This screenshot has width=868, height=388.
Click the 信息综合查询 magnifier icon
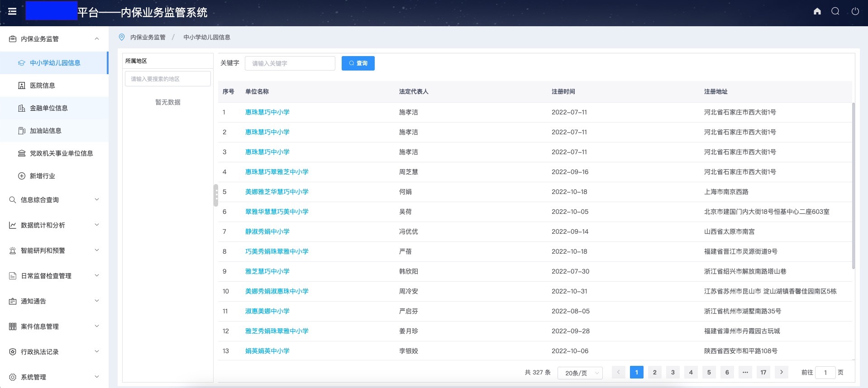pyautogui.click(x=13, y=200)
